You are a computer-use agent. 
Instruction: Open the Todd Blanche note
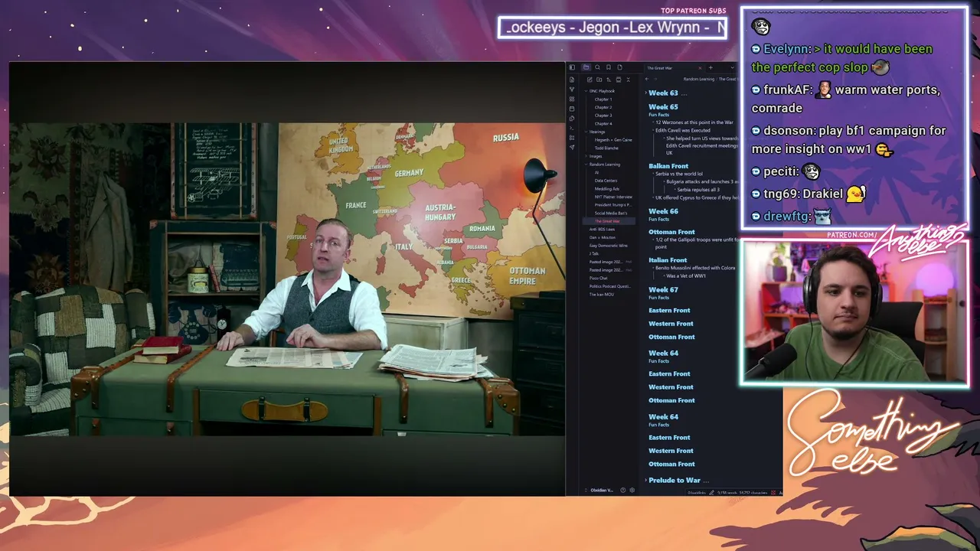(606, 148)
